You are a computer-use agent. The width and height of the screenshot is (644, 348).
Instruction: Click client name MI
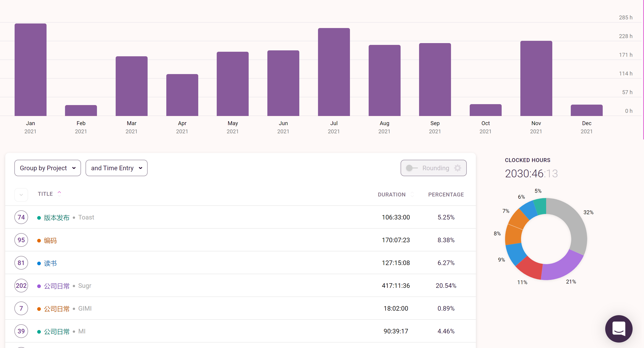click(82, 331)
